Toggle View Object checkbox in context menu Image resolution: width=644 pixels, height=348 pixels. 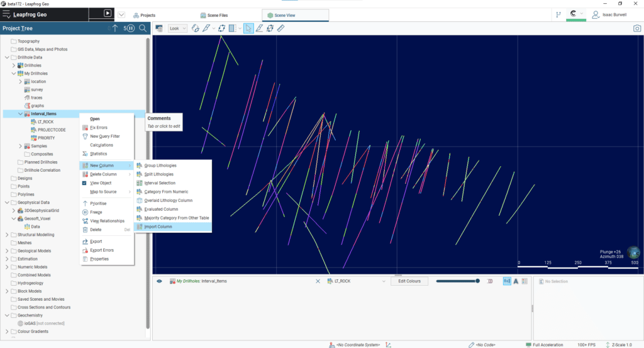click(86, 183)
